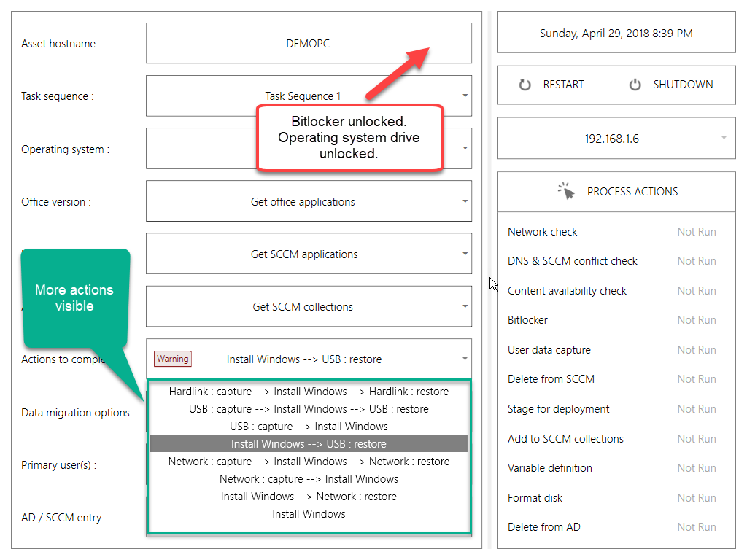The width and height of the screenshot is (747, 560).
Task: Select USB : capture --> Install Windows
Action: tap(309, 427)
